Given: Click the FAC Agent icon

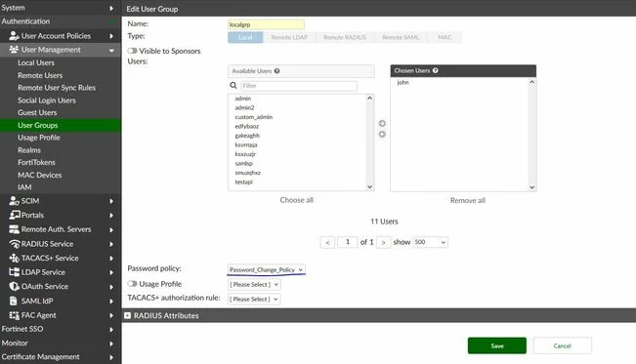Looking at the screenshot, I should tap(15, 315).
